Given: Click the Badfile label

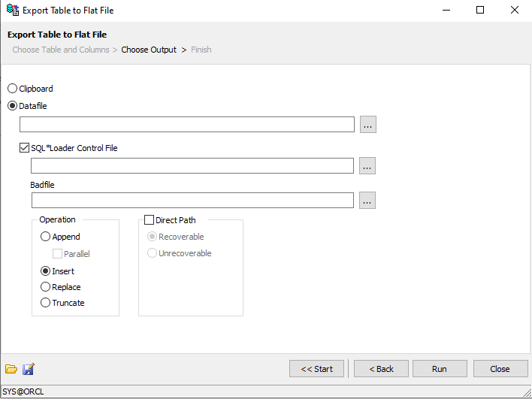Looking at the screenshot, I should point(42,185).
